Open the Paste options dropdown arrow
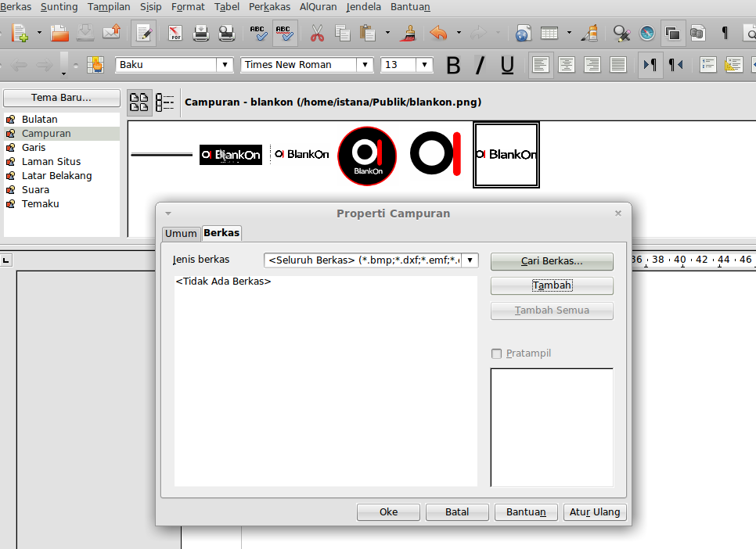This screenshot has width=756, height=549. [387, 34]
